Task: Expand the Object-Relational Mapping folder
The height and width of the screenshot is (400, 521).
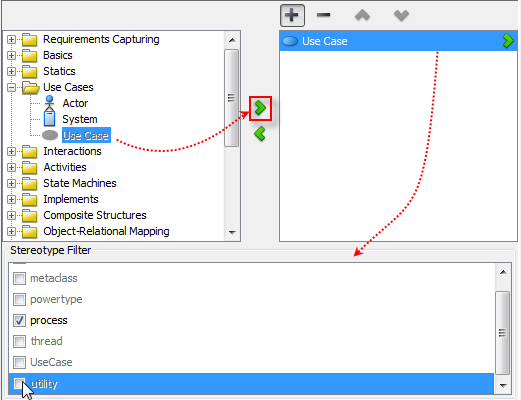Action: coord(11,231)
